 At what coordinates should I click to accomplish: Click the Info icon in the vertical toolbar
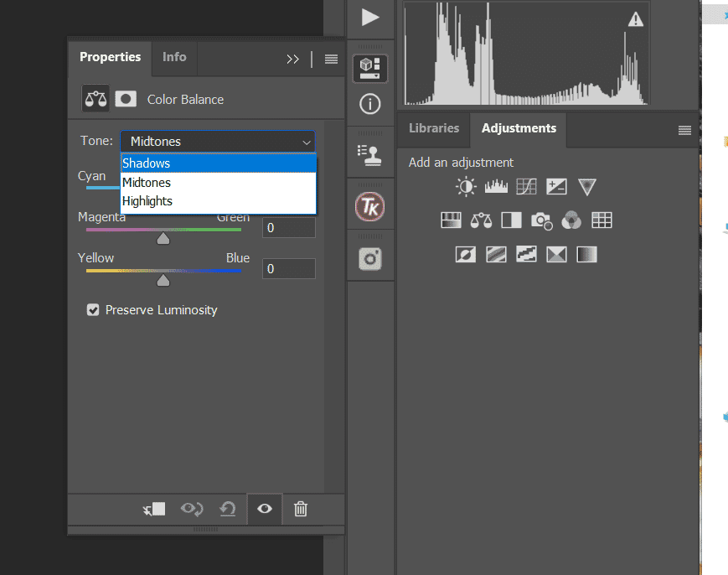(370, 104)
